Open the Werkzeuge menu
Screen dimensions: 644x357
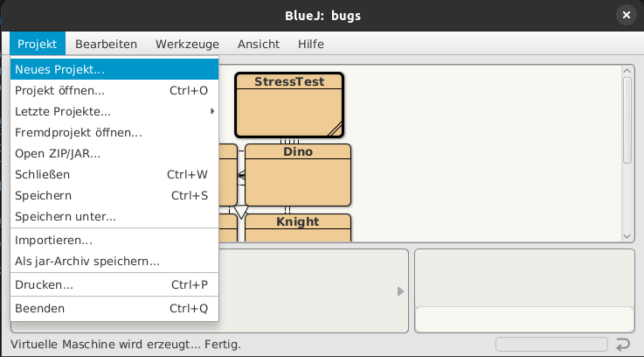coord(188,43)
